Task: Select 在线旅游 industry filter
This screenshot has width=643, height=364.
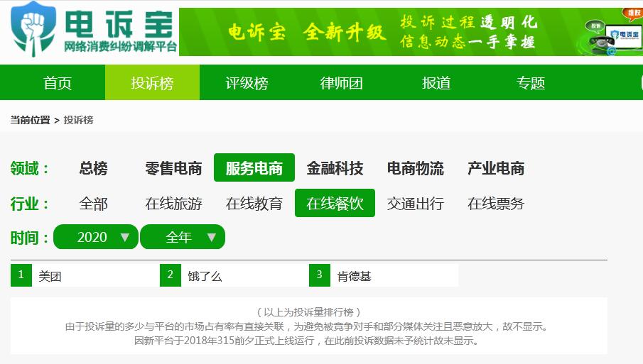Action: (x=174, y=203)
